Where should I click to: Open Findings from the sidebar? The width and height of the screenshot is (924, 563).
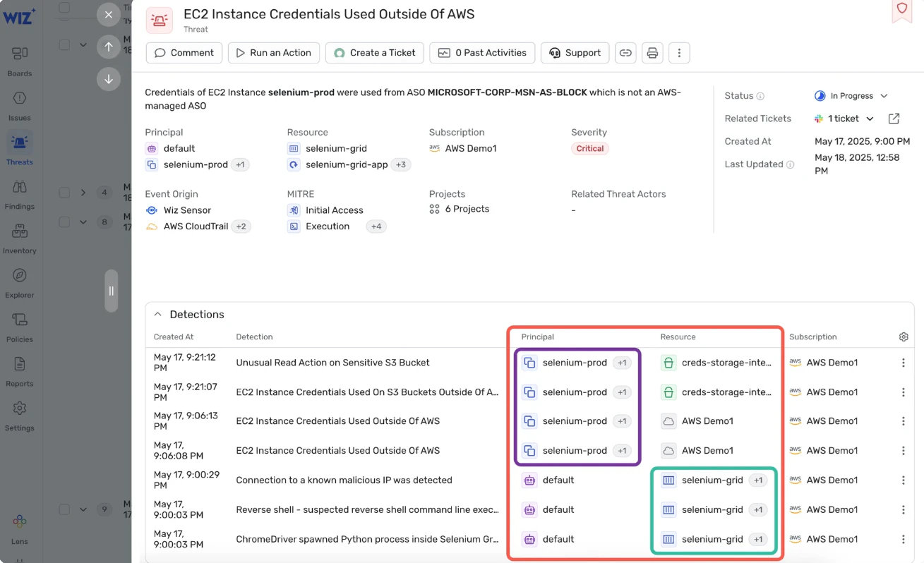pos(20,195)
